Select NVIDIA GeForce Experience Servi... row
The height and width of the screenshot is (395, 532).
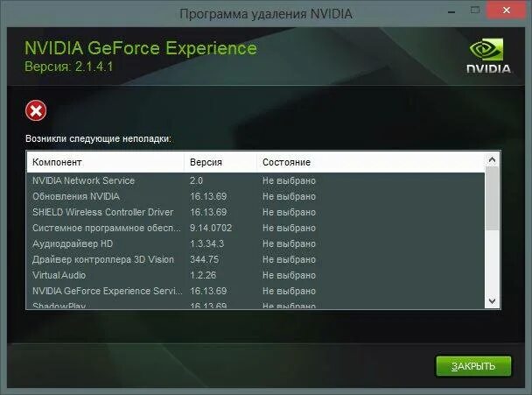click(x=255, y=291)
